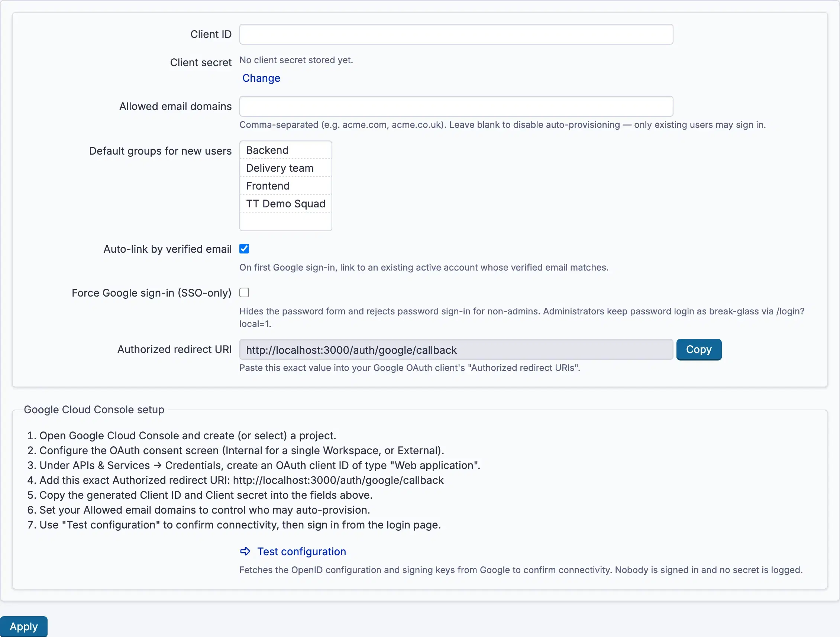Click the Change client secret link
The width and height of the screenshot is (840, 637).
pyautogui.click(x=261, y=78)
